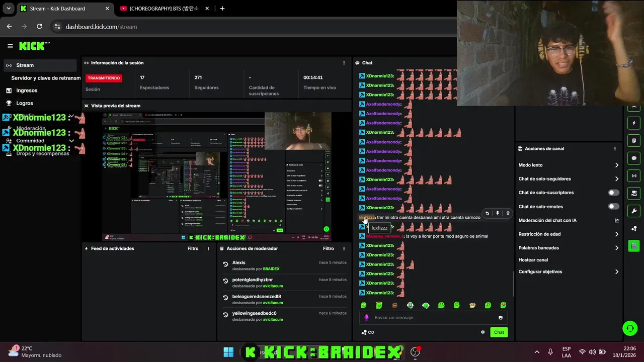
Task: Open a new browser tab
Action: click(222, 9)
